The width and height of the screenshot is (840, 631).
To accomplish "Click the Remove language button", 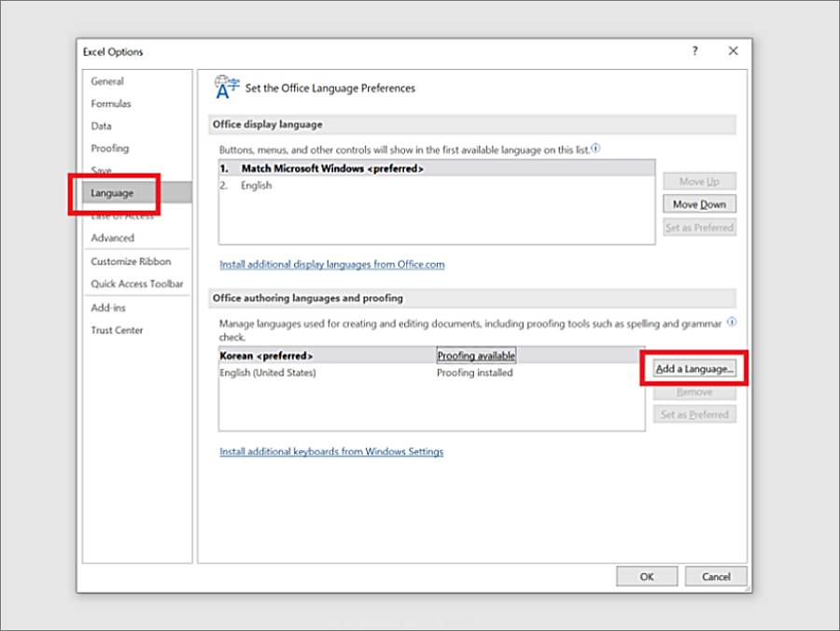I will coord(694,391).
